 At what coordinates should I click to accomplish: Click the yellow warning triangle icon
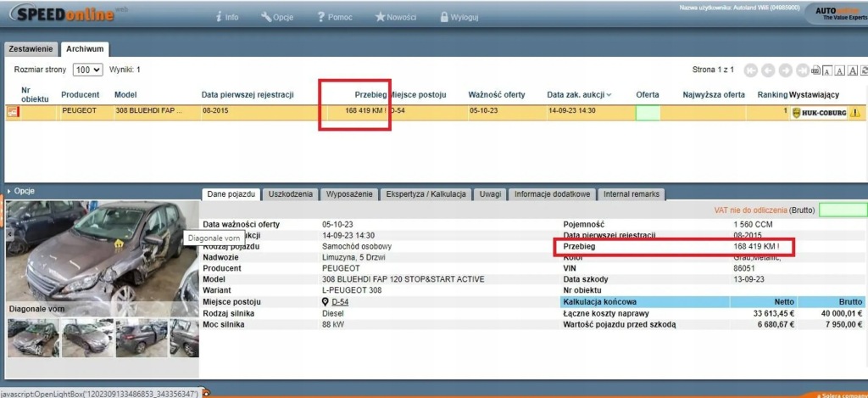point(855,112)
